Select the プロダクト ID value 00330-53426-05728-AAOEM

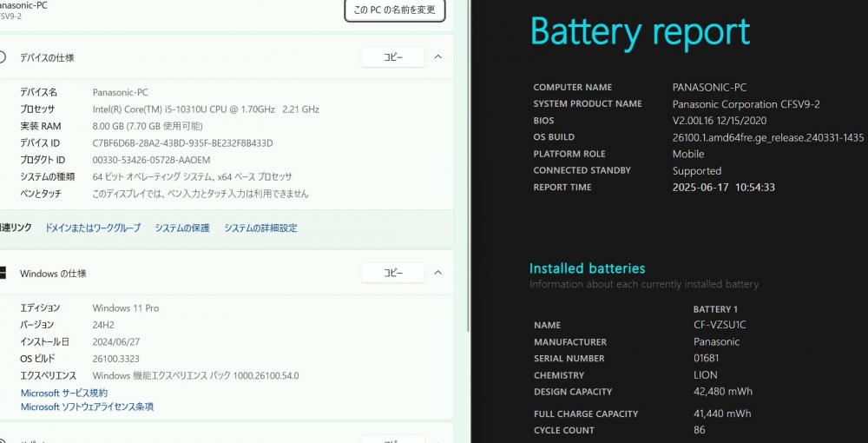[x=151, y=160]
